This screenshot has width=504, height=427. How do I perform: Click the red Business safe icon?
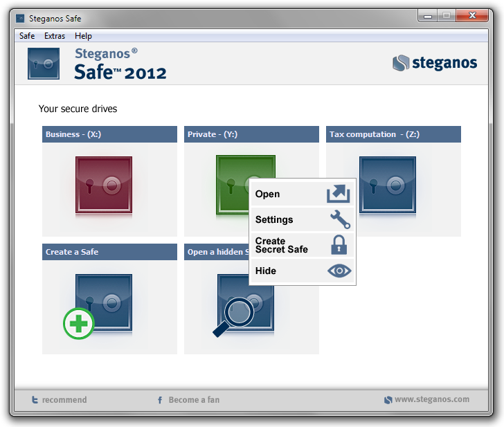click(x=104, y=185)
